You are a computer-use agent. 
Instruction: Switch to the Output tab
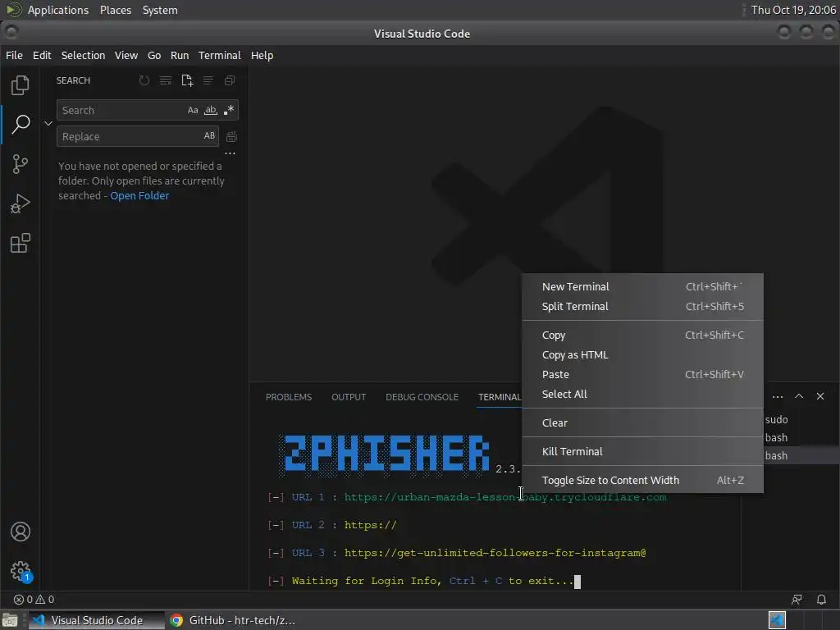[349, 397]
